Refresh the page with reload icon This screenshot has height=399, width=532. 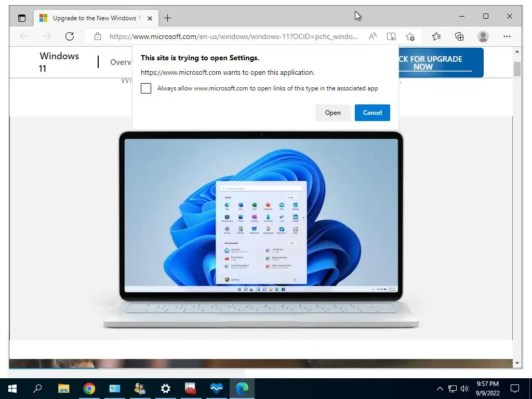70,36
